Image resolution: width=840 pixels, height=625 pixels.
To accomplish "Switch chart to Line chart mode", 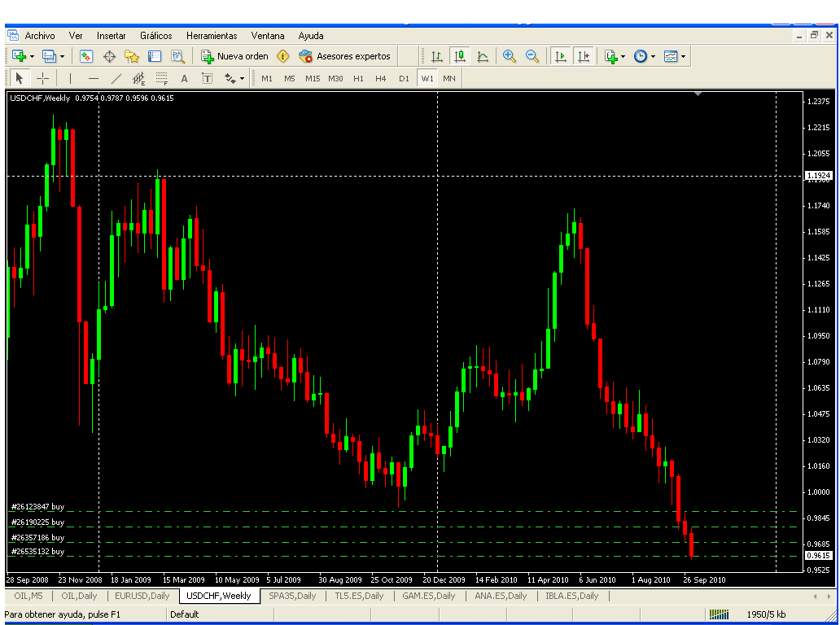I will click(482, 56).
